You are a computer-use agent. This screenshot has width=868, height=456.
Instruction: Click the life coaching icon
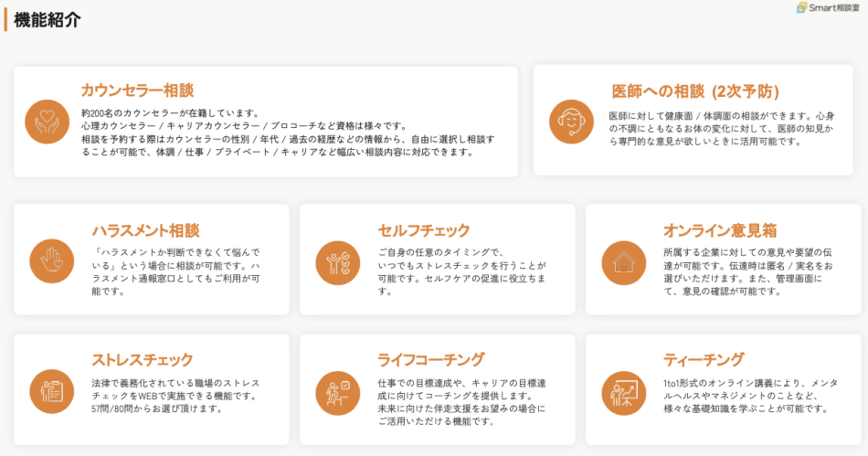pos(337,393)
